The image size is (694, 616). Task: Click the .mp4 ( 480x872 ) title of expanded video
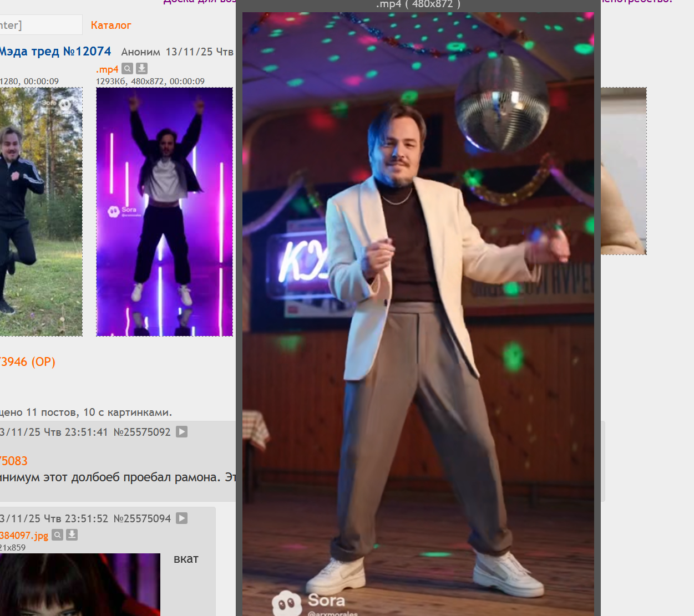tap(418, 4)
